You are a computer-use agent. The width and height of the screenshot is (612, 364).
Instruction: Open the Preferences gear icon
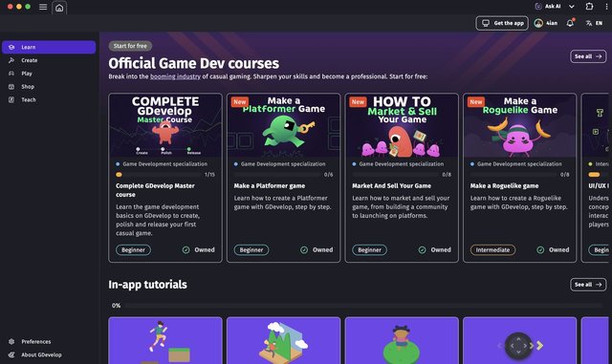pos(11,341)
